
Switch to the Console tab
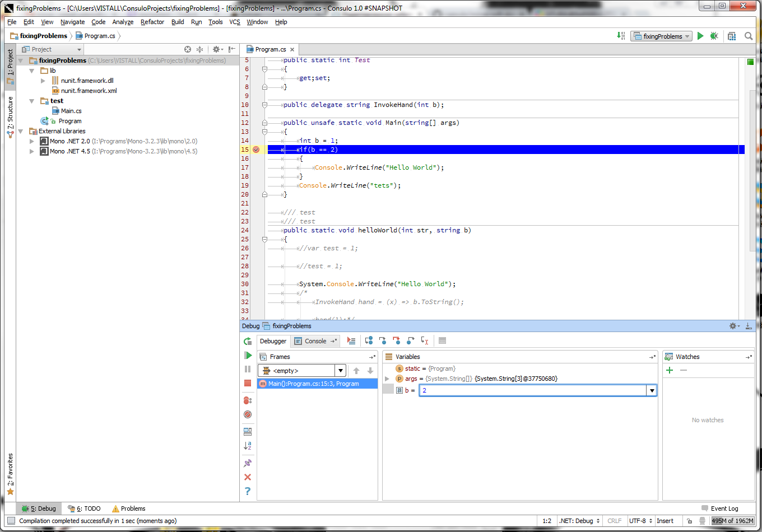click(x=315, y=341)
